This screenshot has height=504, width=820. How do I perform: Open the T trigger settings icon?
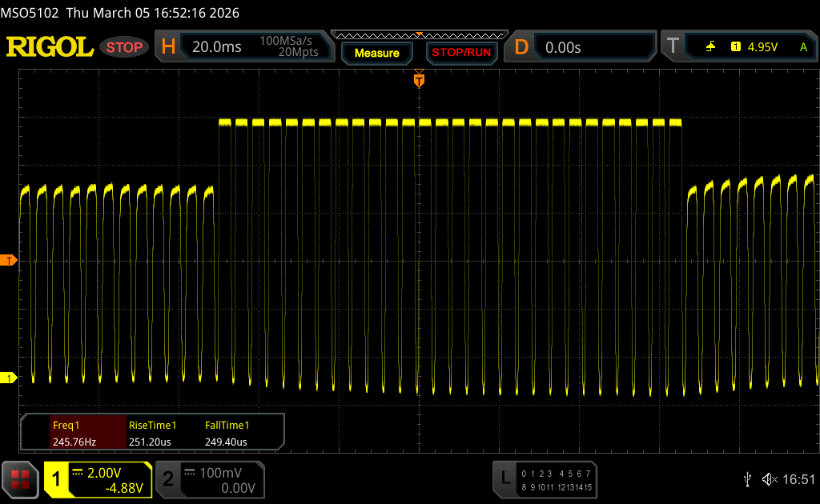[x=673, y=47]
